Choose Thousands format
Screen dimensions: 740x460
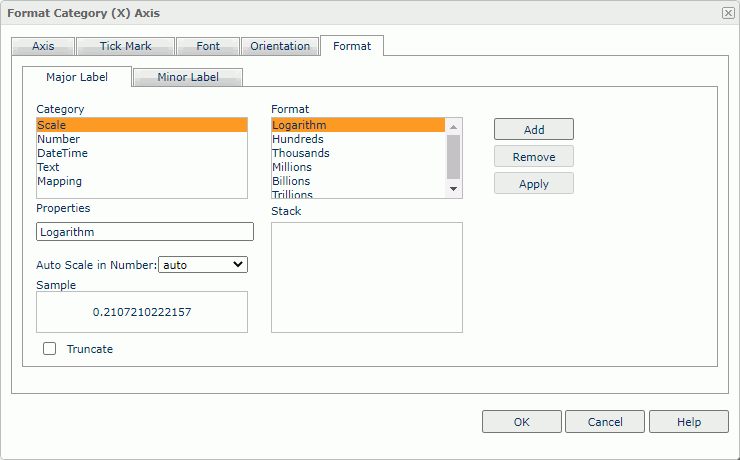coord(358,153)
